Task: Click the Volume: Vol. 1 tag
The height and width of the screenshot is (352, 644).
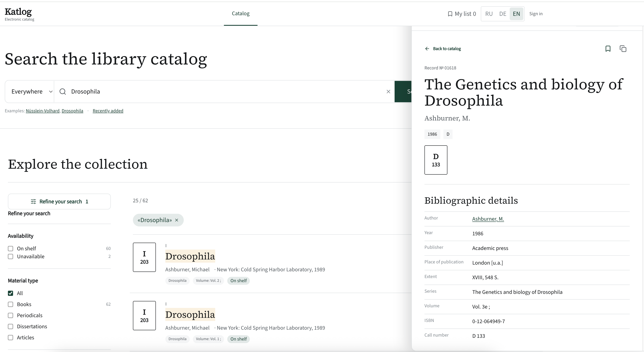Action: 208,339
